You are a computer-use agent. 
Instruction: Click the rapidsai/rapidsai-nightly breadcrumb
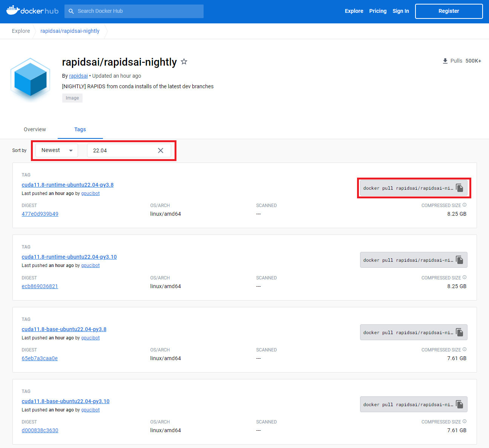click(70, 31)
